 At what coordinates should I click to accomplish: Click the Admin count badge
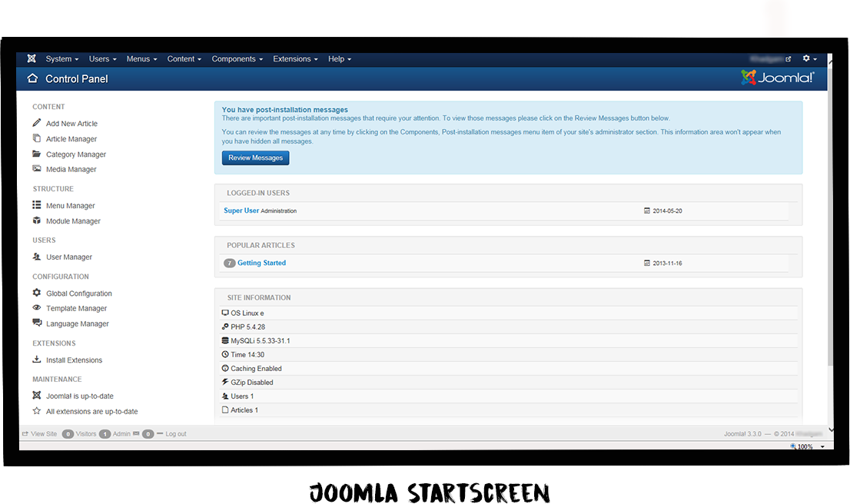[105, 433]
